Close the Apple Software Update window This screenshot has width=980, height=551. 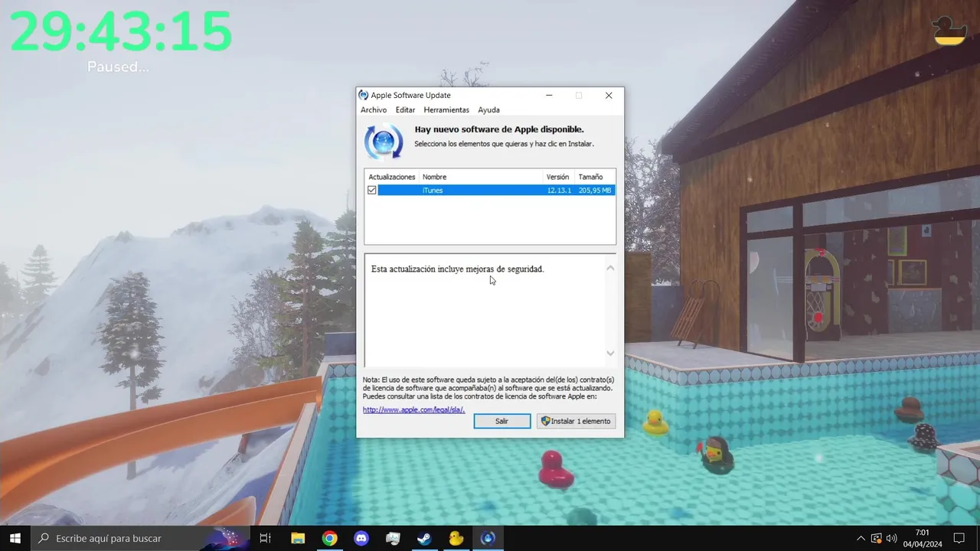609,96
